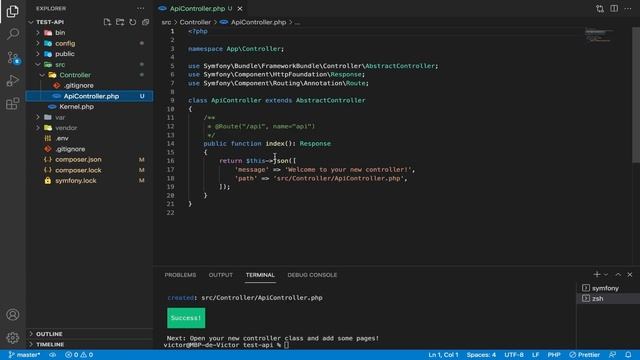The height and width of the screenshot is (360, 640).
Task: Open the Accounts menu icon
Action: click(x=13, y=315)
